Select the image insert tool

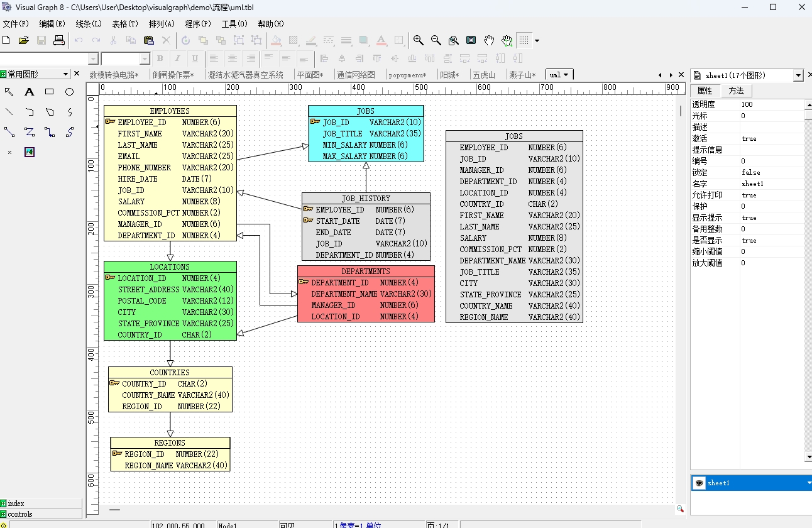[30, 152]
